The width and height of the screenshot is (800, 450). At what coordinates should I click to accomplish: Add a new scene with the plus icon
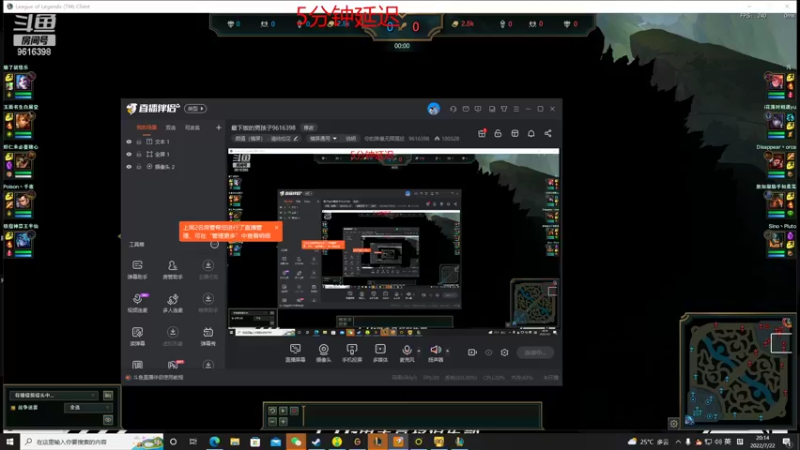tap(218, 128)
